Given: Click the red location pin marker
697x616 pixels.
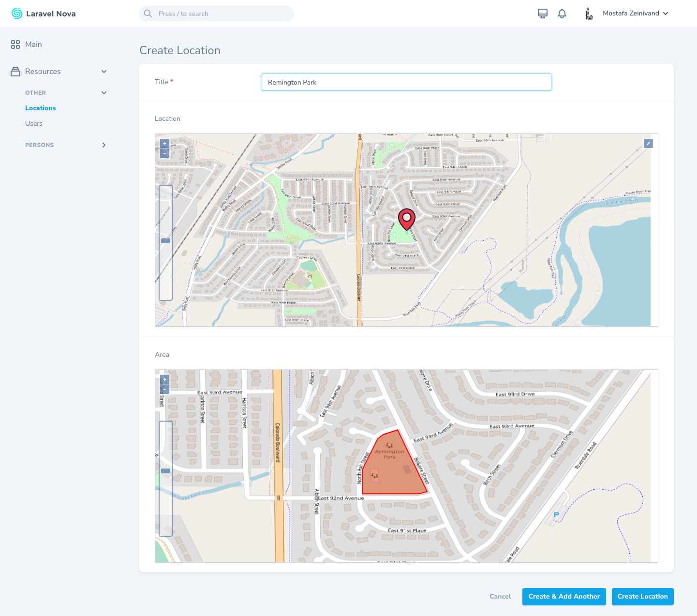Looking at the screenshot, I should [x=407, y=218].
